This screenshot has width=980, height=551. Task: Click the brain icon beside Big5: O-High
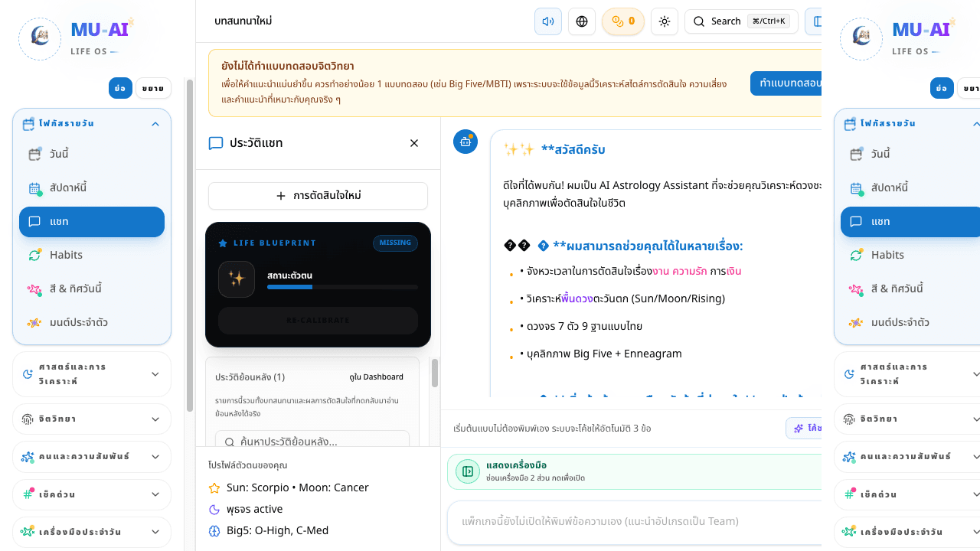coord(214,530)
